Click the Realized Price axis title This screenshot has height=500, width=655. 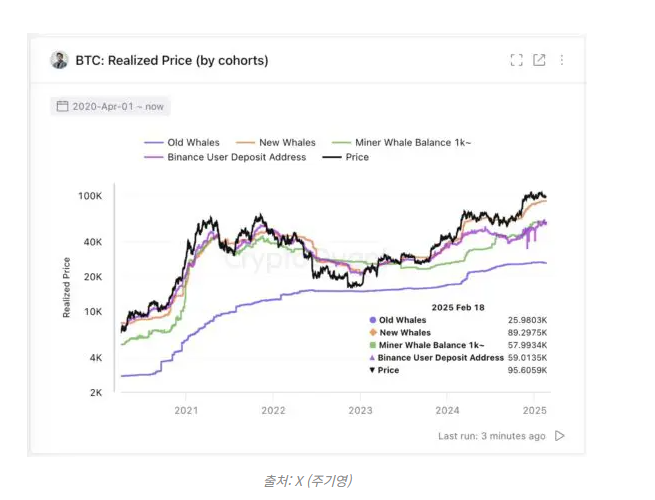click(67, 288)
